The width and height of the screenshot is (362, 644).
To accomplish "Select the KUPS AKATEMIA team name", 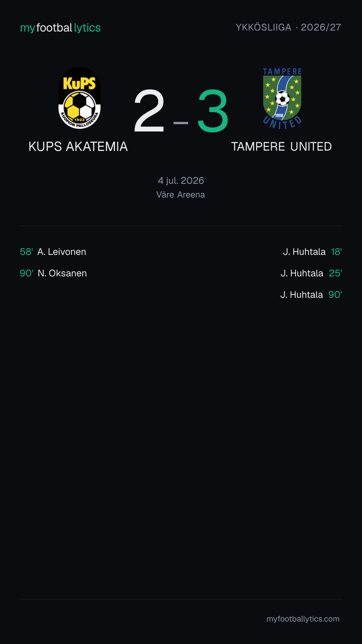I will coord(78,147).
